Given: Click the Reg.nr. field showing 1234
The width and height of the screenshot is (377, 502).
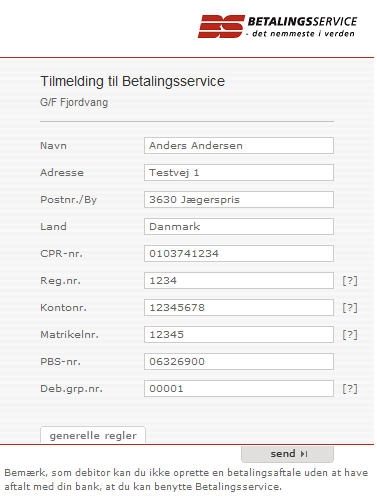Looking at the screenshot, I should (239, 281).
